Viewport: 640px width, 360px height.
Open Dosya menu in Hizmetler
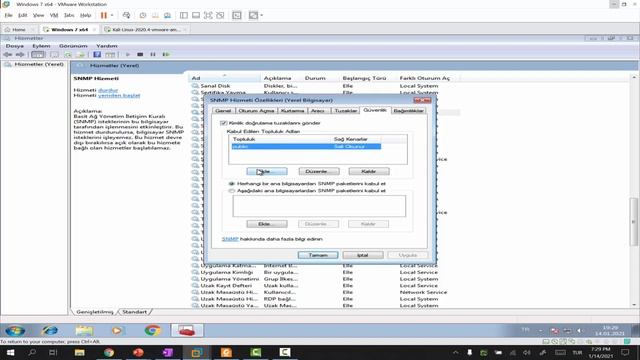coord(15,46)
